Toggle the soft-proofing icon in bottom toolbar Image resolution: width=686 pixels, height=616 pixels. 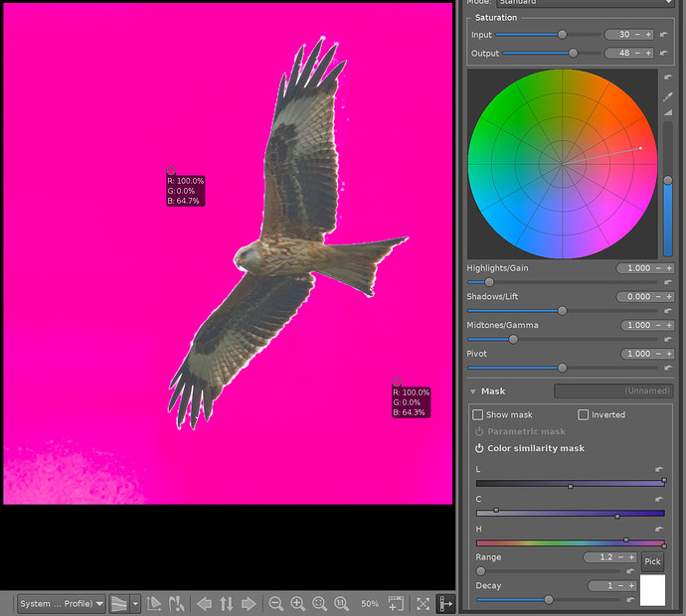[x=154, y=604]
